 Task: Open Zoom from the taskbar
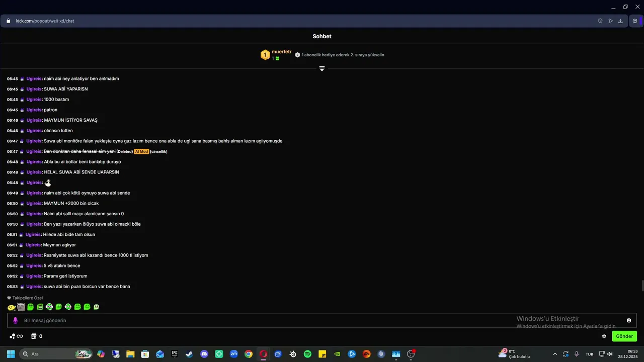pyautogui.click(x=233, y=354)
